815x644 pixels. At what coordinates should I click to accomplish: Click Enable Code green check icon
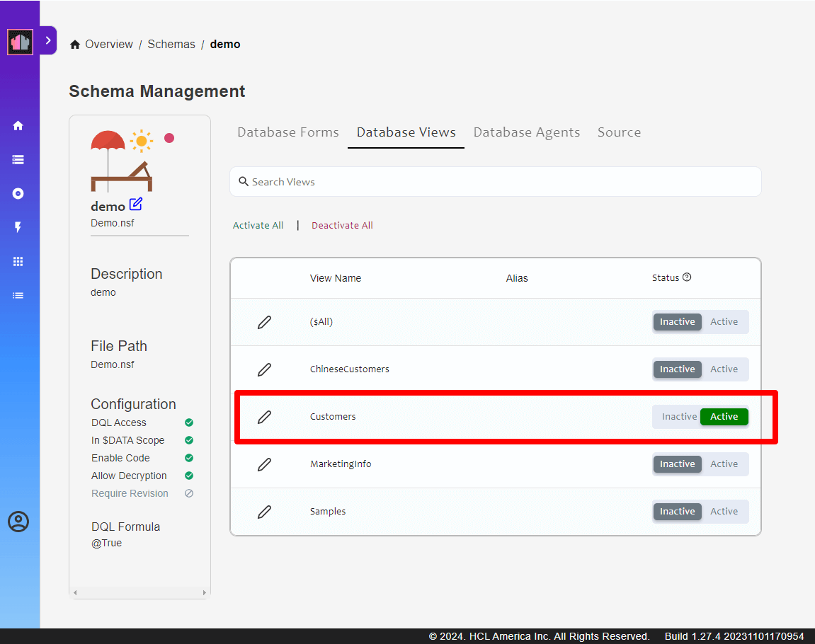coord(189,458)
